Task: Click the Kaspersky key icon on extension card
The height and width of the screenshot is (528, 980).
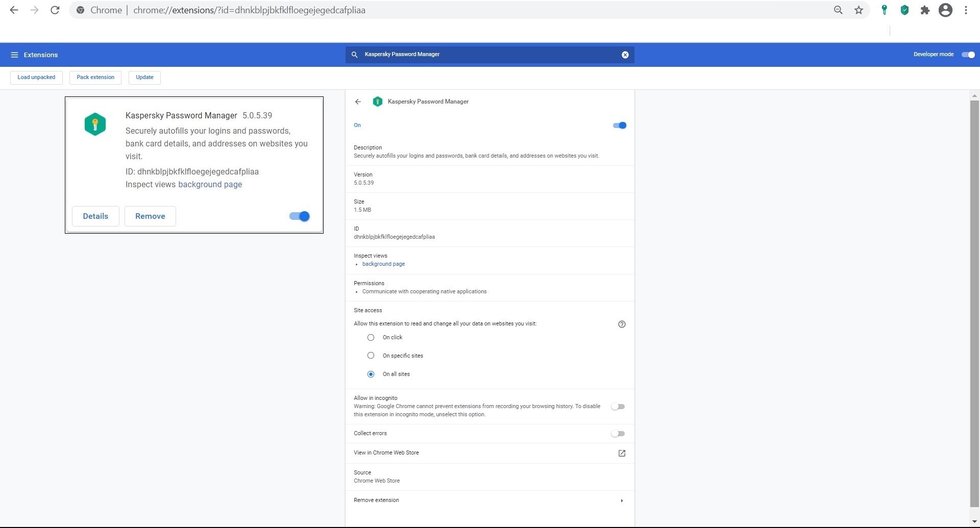Action: click(95, 124)
